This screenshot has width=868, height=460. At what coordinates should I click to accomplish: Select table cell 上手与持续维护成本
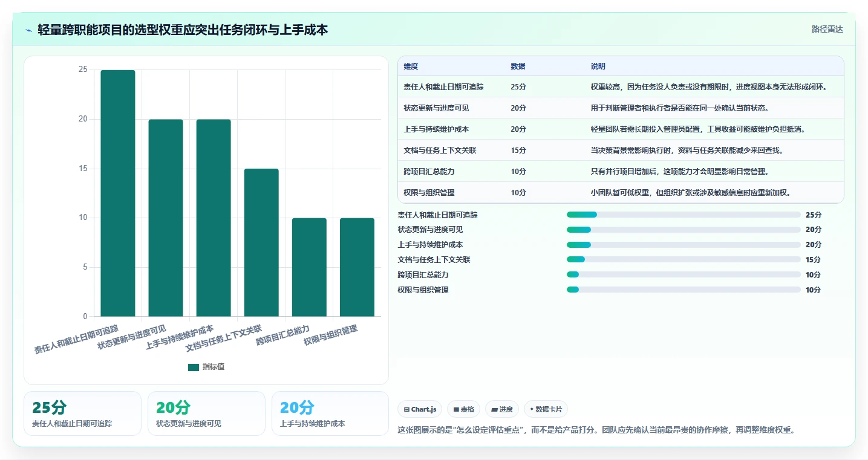click(436, 129)
